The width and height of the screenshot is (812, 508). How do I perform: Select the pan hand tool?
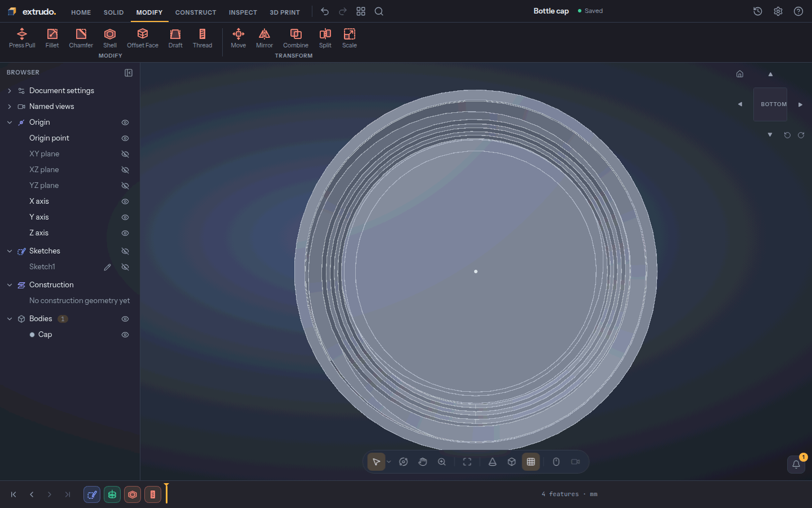[423, 462]
